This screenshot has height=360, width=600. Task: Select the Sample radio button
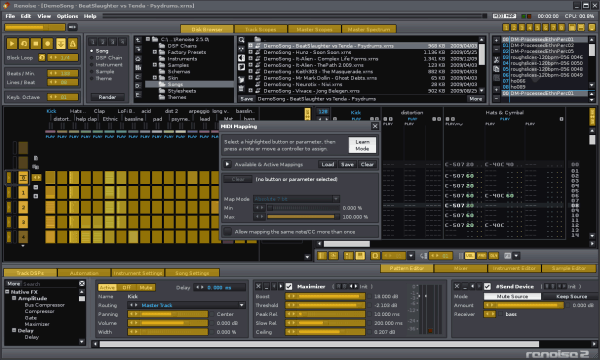(92, 72)
